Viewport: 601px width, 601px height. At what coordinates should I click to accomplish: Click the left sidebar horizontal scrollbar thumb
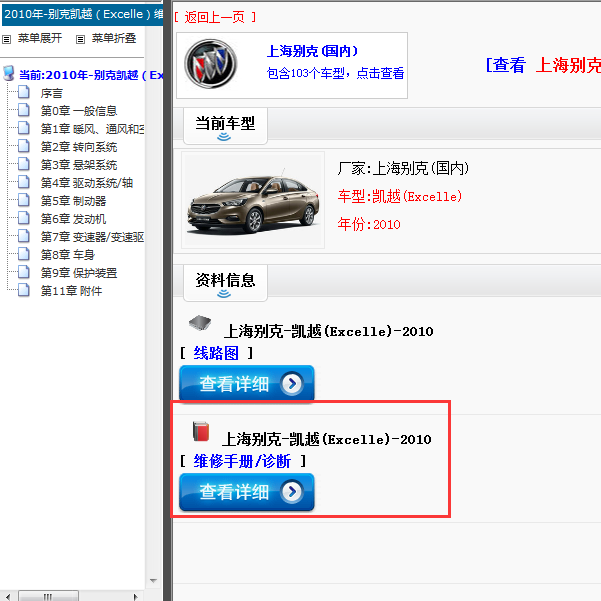[48, 596]
